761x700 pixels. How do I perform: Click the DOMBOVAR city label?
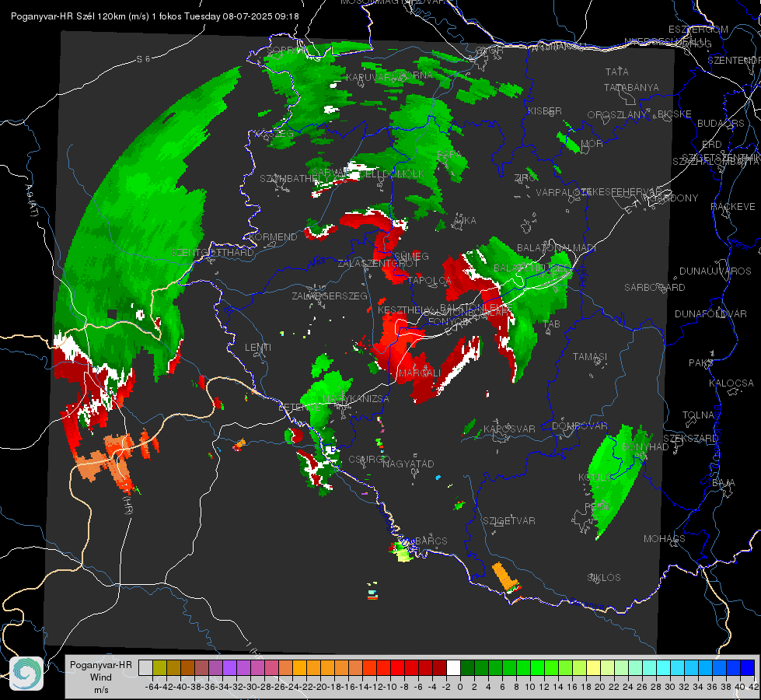579,426
